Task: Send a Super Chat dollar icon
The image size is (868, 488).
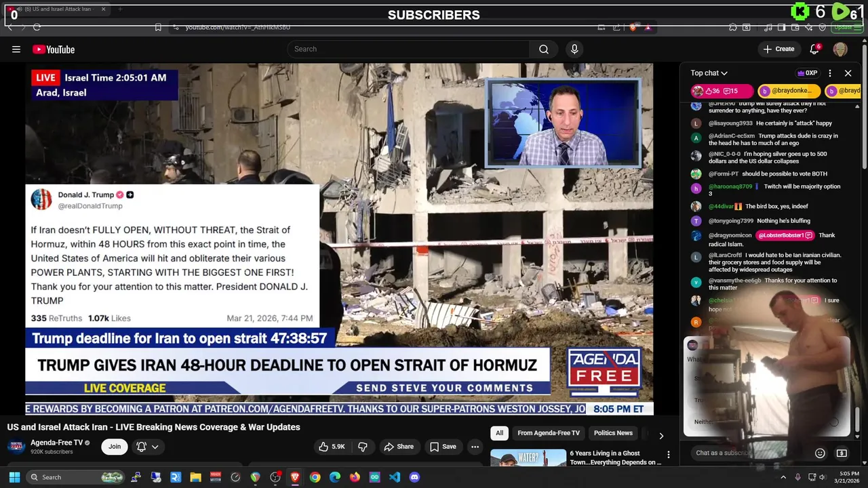Action: pos(842,453)
